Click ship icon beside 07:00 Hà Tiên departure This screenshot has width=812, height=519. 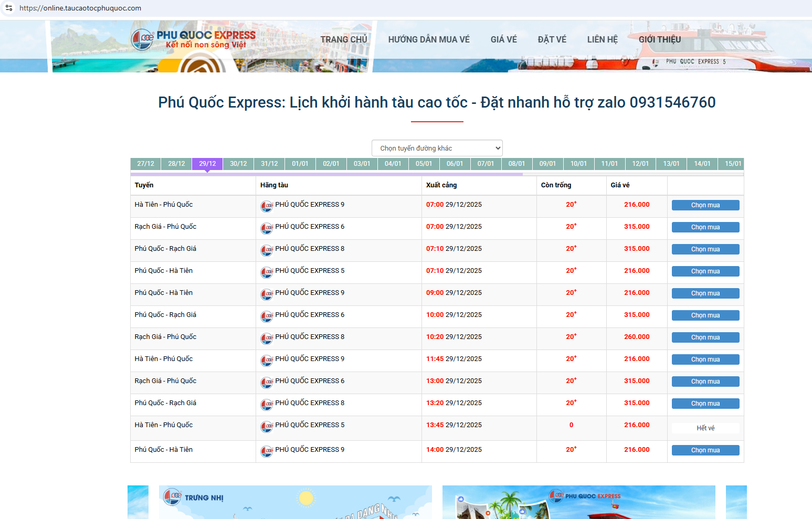[x=267, y=206]
